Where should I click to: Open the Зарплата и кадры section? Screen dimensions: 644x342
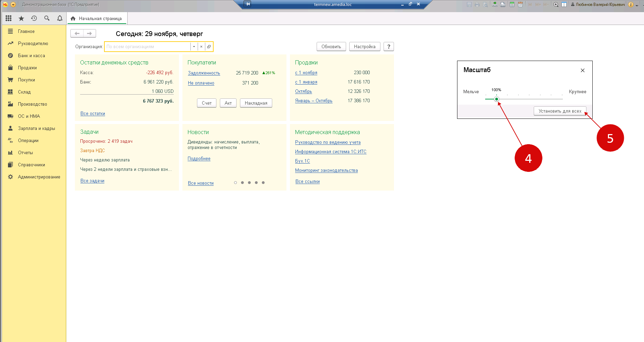(x=34, y=128)
